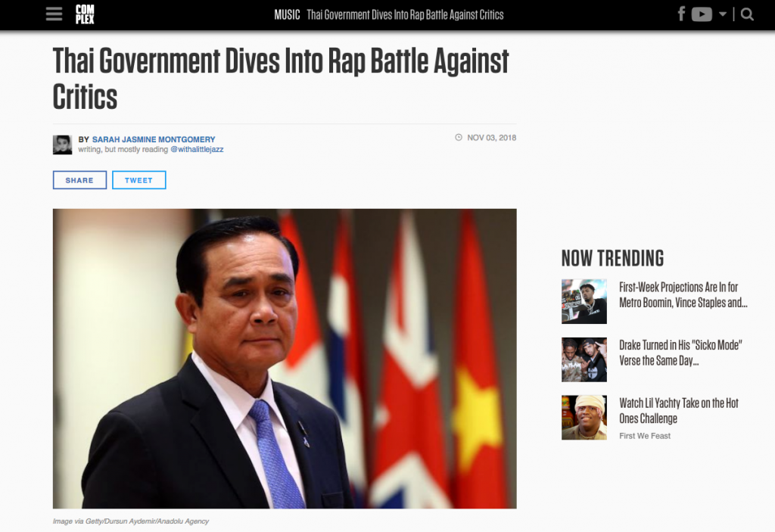Click the author avatar photo
Viewport: 775px width, 532px height.
point(62,145)
